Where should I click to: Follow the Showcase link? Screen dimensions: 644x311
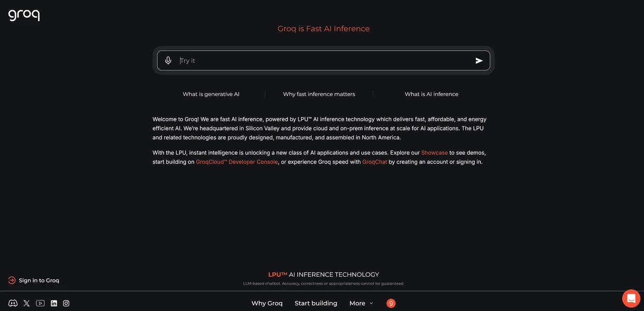[434, 153]
